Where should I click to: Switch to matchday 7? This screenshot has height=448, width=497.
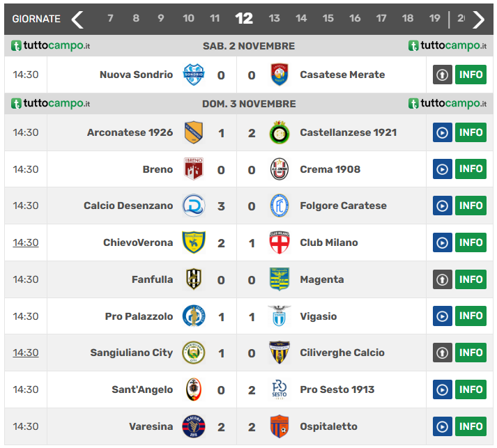pyautogui.click(x=110, y=19)
